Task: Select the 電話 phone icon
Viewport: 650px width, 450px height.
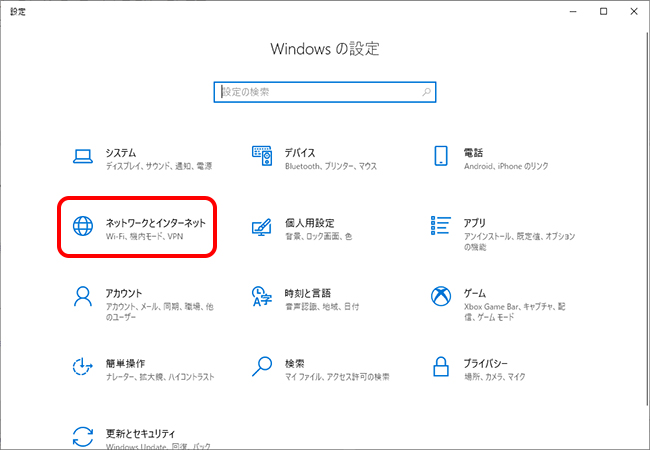Action: [441, 156]
